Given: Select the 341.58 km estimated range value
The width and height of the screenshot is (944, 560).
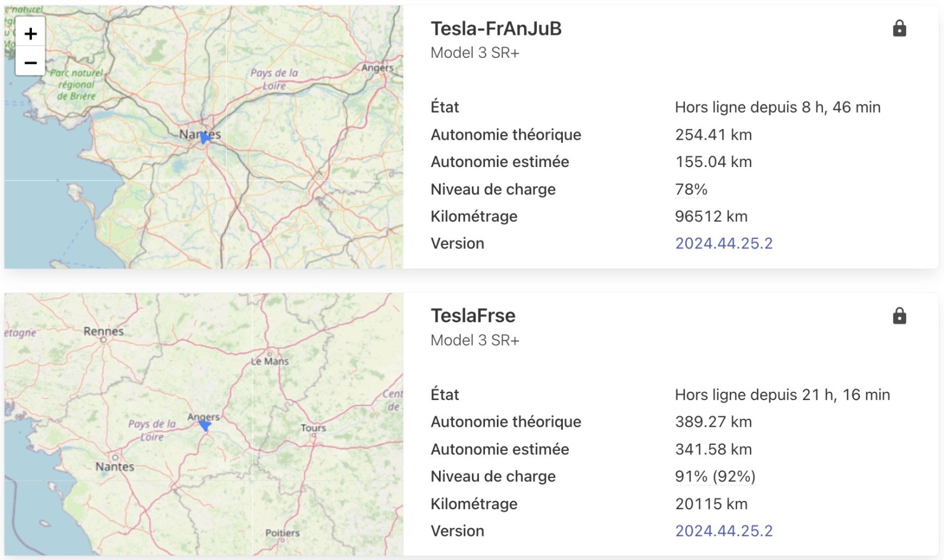Looking at the screenshot, I should [713, 449].
